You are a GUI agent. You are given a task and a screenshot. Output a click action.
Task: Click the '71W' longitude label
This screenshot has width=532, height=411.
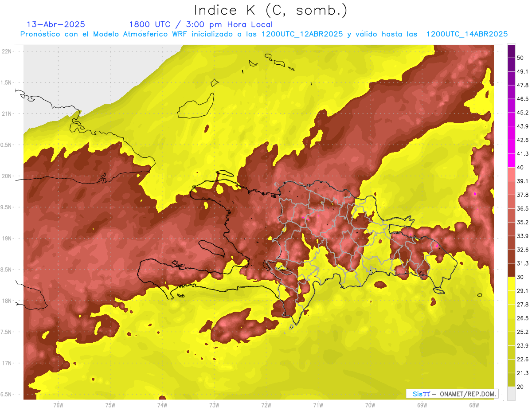coord(318,405)
